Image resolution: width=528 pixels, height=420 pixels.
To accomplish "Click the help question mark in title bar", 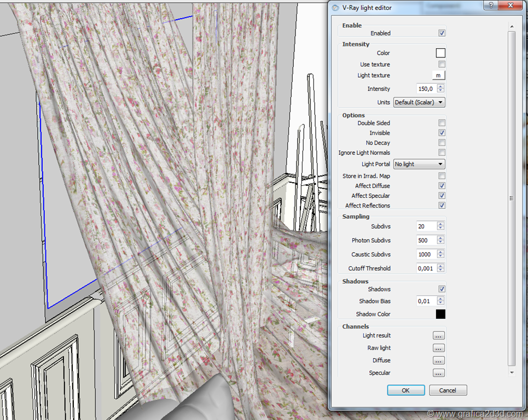I will point(491,6).
